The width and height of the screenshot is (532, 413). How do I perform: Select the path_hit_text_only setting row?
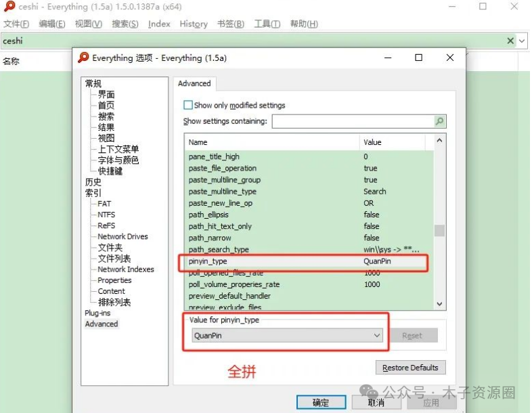(309, 226)
